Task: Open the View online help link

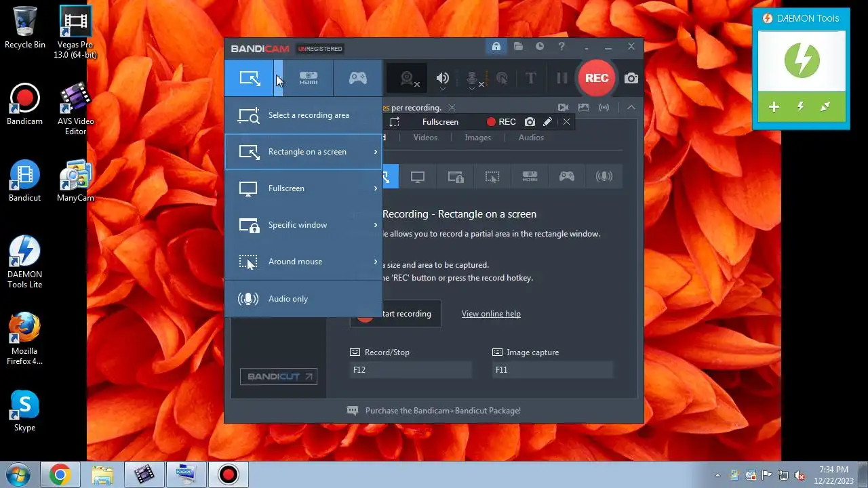Action: 491,314
